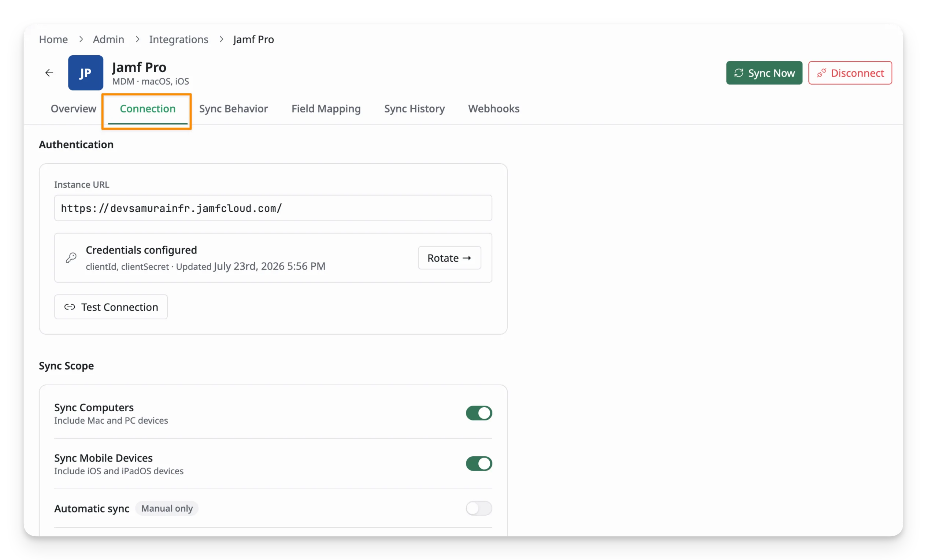The image size is (927, 560).
Task: Click the 'MDM · macOS, iOS' subtitle
Action: tap(151, 82)
